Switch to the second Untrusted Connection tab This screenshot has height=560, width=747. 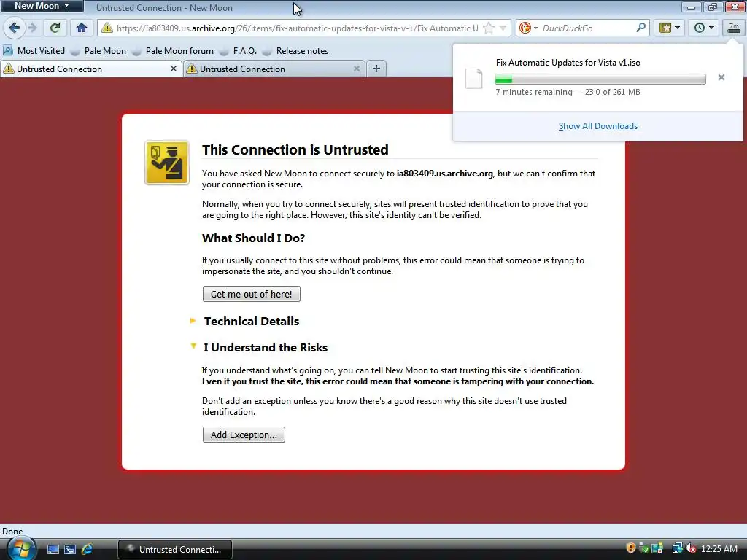click(274, 69)
